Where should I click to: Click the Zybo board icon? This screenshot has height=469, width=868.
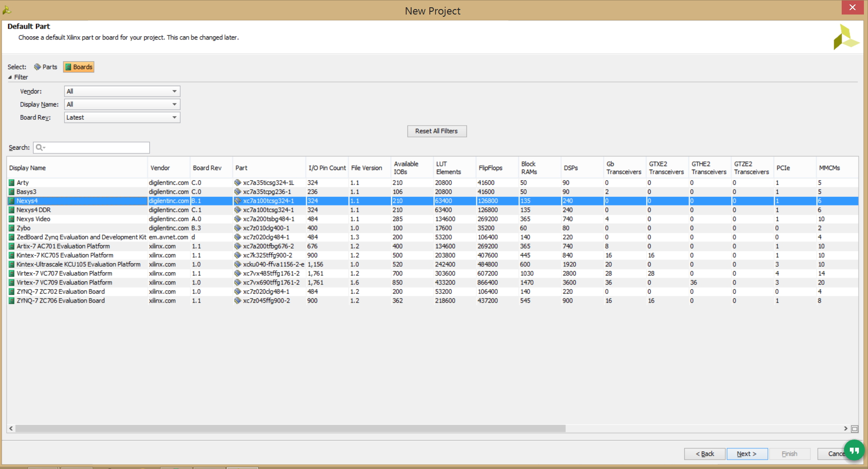pos(12,228)
